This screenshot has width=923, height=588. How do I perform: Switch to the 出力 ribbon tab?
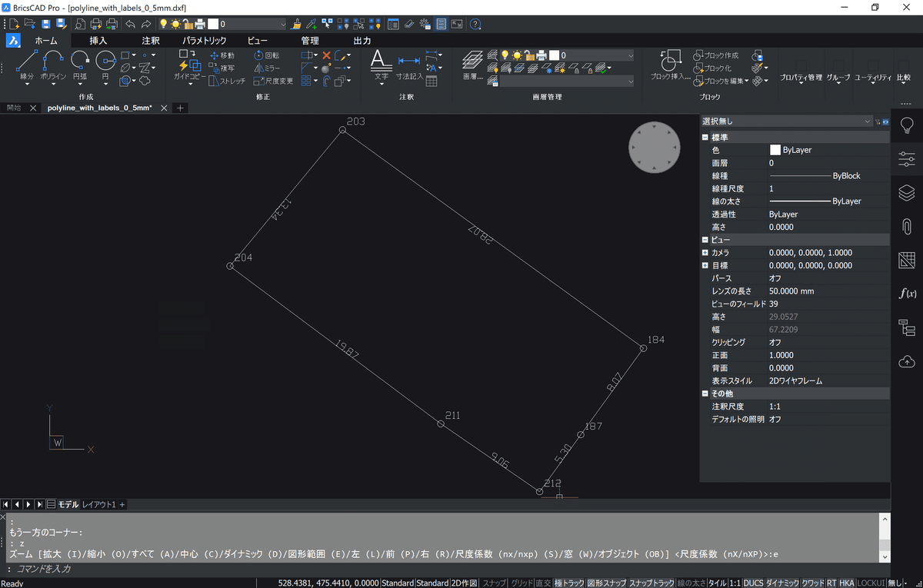(x=362, y=40)
